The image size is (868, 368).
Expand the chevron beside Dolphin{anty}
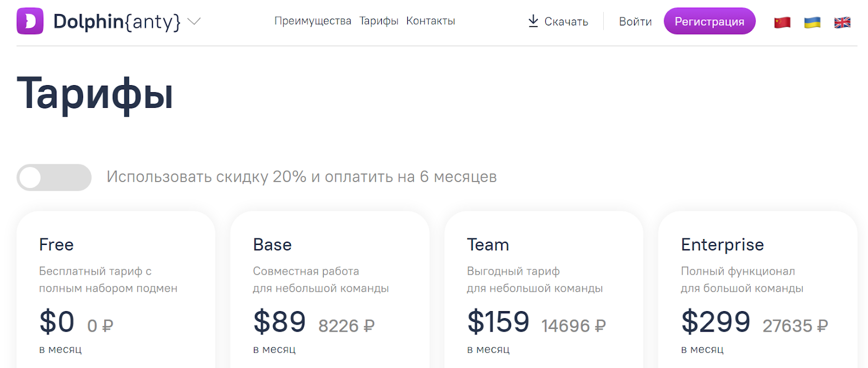[194, 22]
